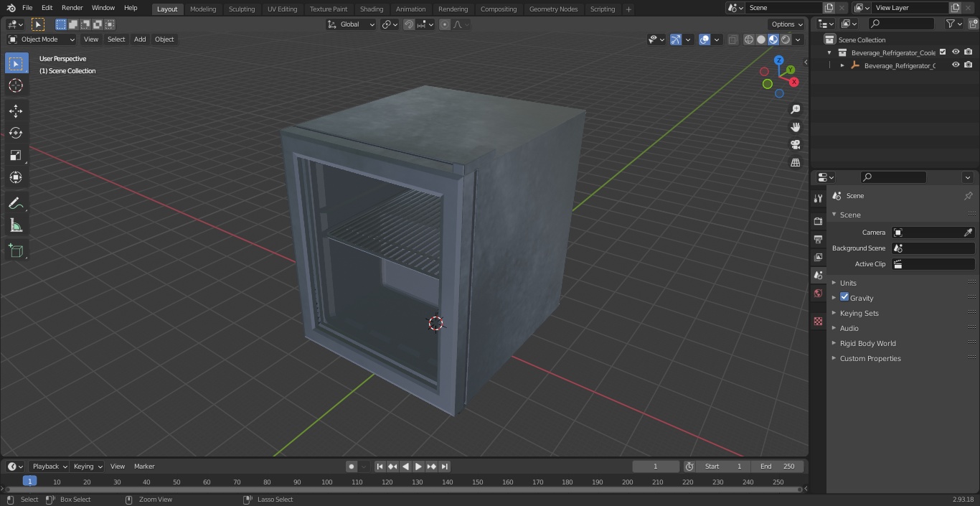Switch to solid viewport shading
Image resolution: width=980 pixels, height=506 pixels.
[761, 39]
